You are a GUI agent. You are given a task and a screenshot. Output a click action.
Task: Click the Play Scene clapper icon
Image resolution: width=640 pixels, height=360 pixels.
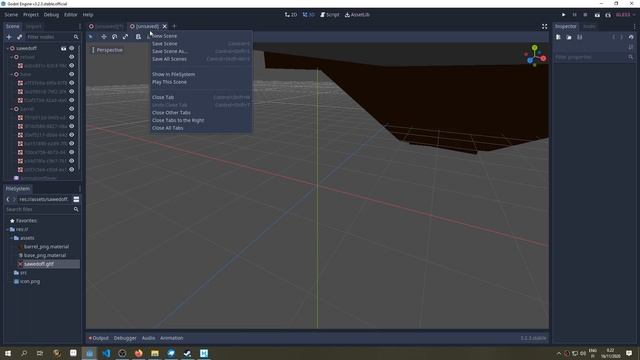tap(597, 15)
